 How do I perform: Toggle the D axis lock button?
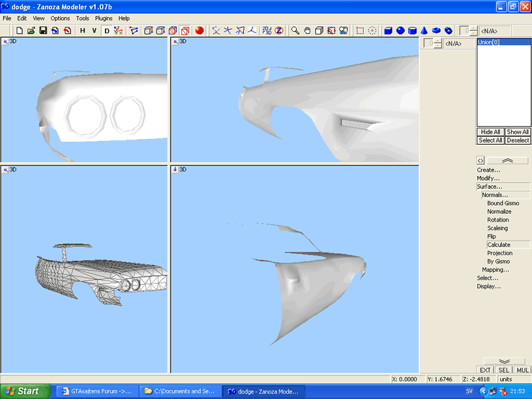click(106, 31)
